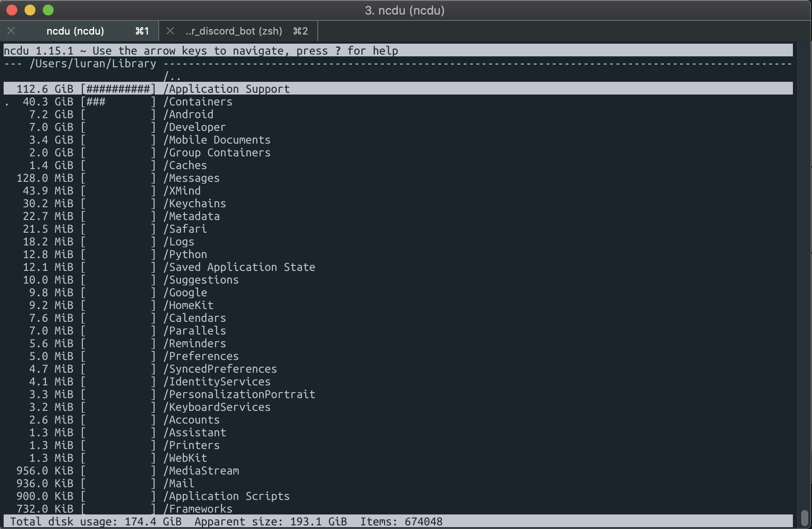812x529 pixels.
Task: Select the /Messages directory row
Action: click(x=398, y=178)
